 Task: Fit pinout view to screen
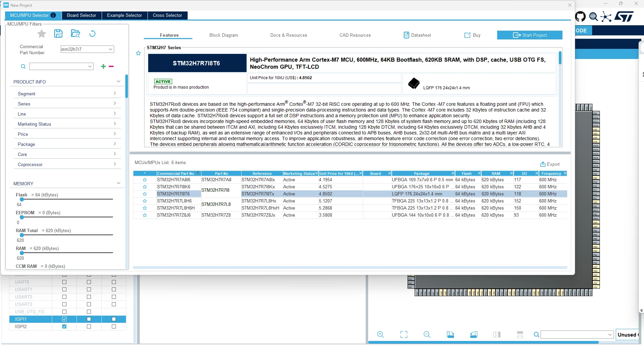click(x=404, y=335)
